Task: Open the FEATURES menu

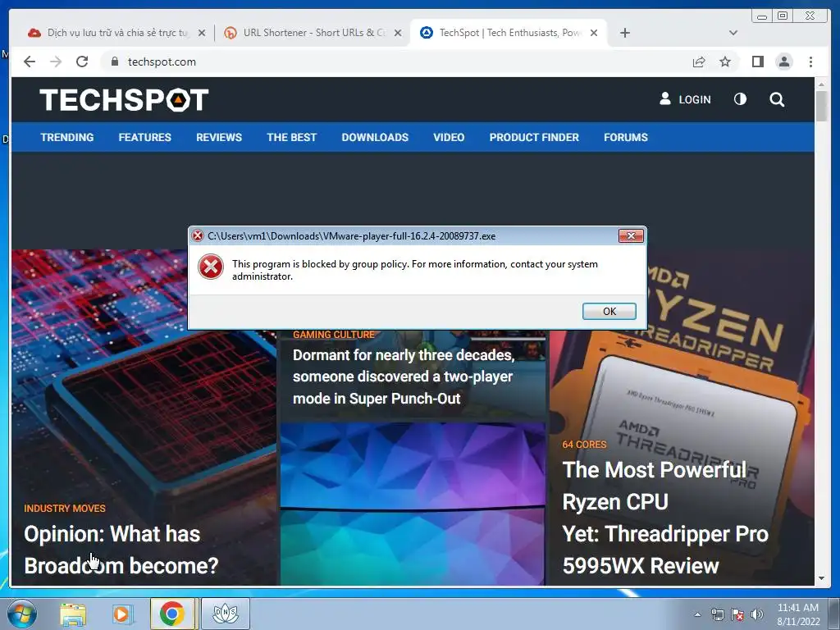Action: click(144, 137)
